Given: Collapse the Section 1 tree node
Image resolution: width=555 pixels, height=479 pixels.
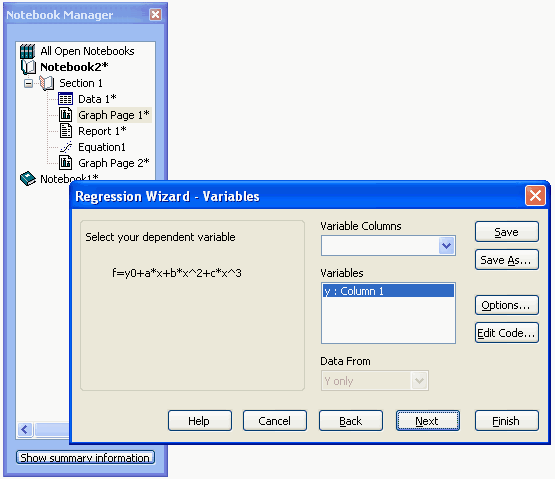Looking at the screenshot, I should [28, 84].
